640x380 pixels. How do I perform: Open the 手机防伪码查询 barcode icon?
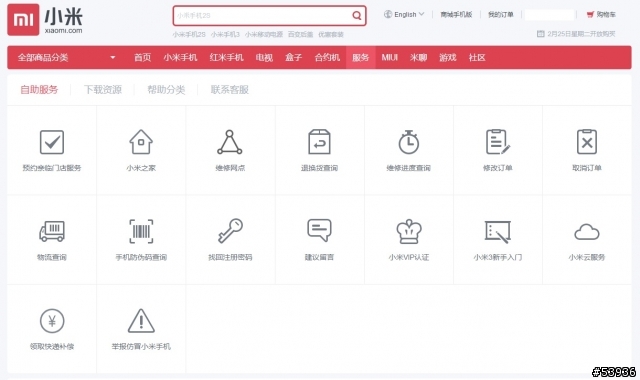141,231
